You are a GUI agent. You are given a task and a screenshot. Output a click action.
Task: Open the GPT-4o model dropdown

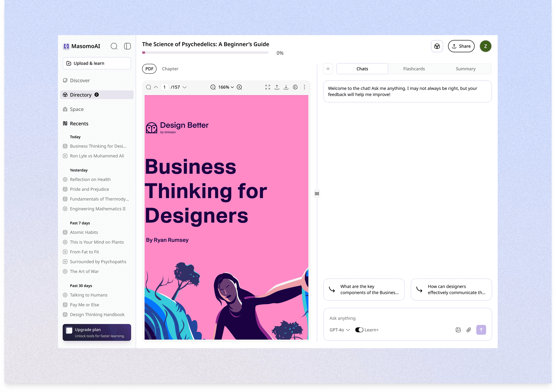pos(340,330)
